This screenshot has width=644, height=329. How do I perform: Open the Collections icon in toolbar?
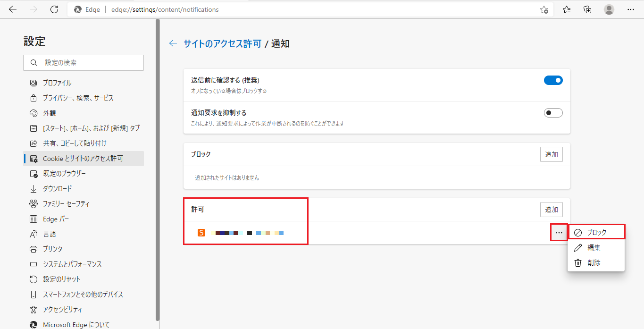587,9
